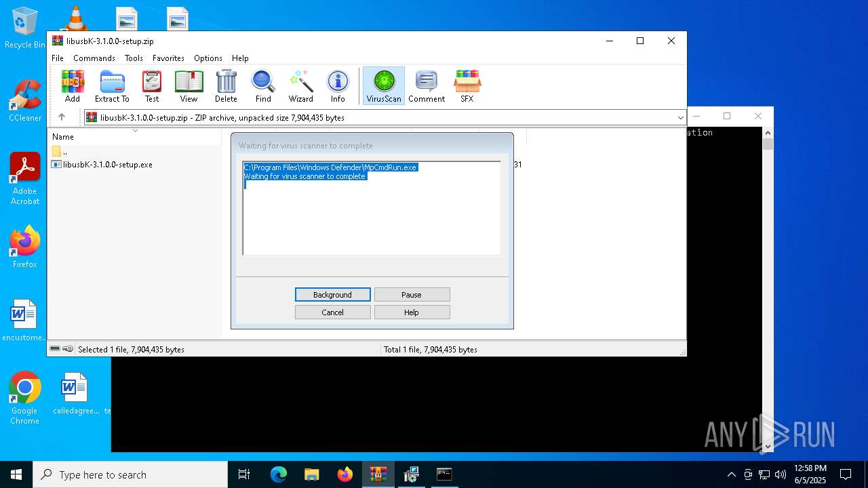Launch Firefox from the taskbar
This screenshot has height=488, width=868.
[x=345, y=474]
